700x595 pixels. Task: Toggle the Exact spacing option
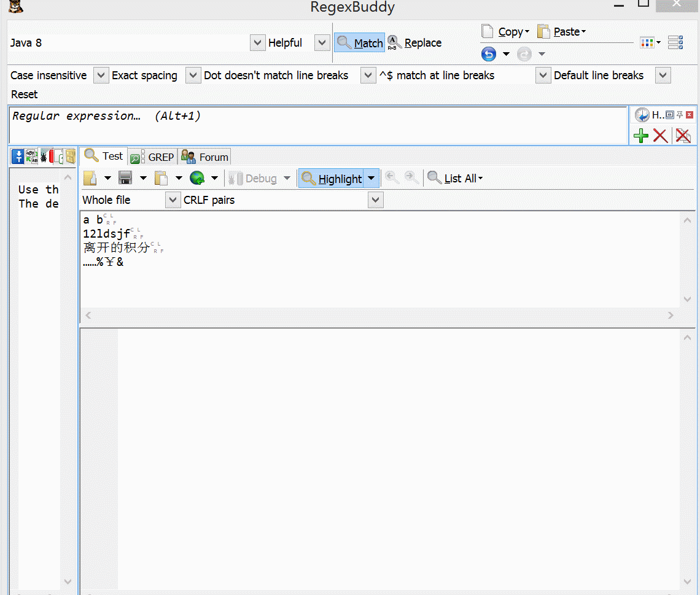click(144, 76)
